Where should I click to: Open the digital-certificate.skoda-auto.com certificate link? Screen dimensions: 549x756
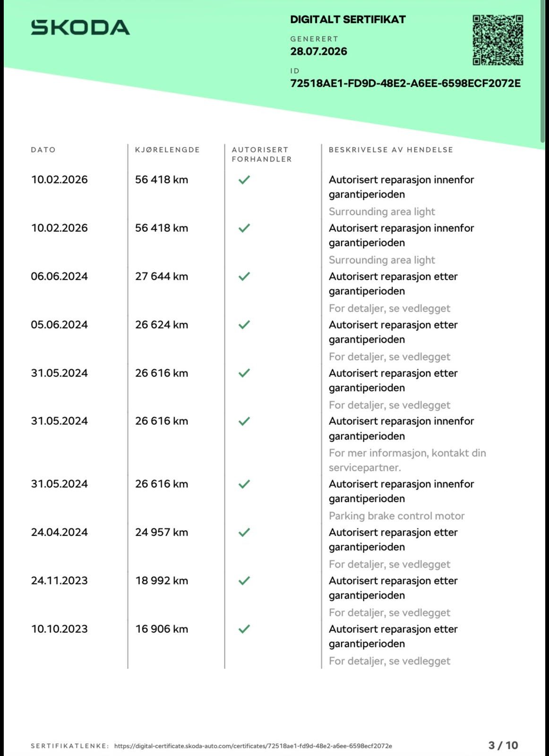tap(253, 746)
